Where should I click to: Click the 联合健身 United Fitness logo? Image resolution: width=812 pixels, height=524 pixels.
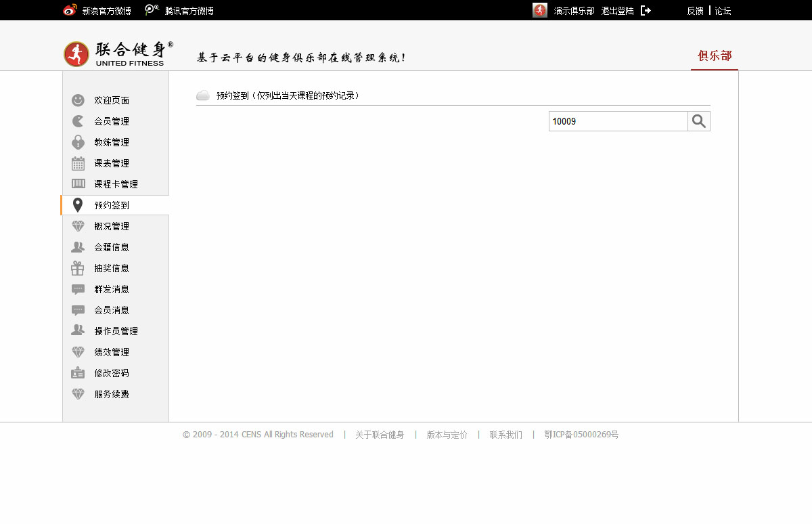point(118,54)
